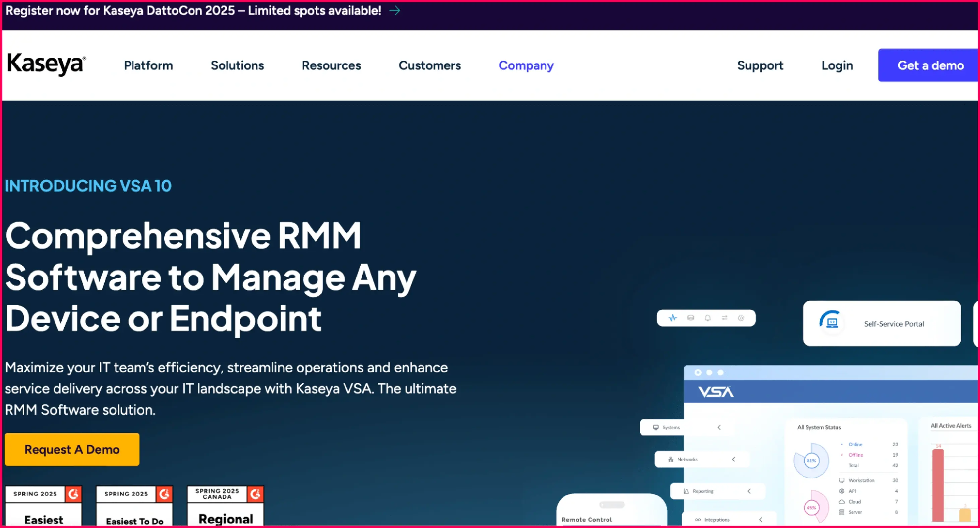Click the arrow icon beside DattoCon banner

tap(394, 11)
